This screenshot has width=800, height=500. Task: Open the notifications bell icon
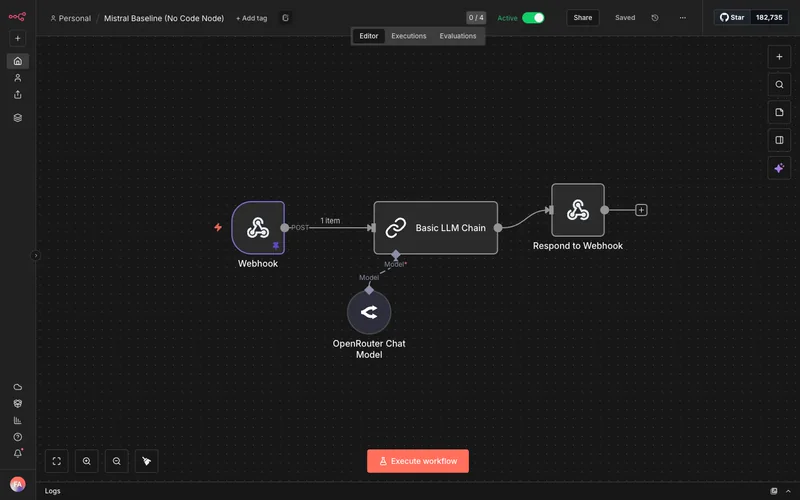pyautogui.click(x=18, y=454)
